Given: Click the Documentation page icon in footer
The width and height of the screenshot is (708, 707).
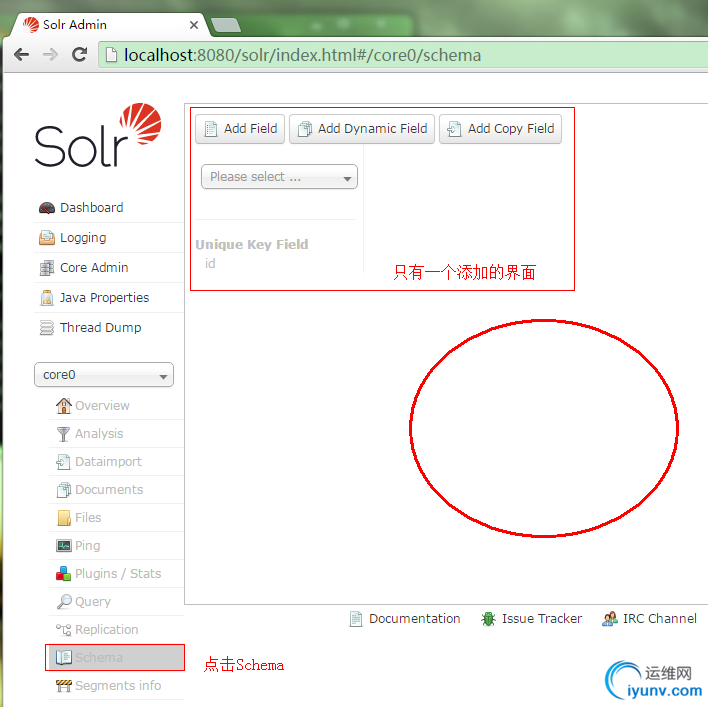Looking at the screenshot, I should 356,619.
